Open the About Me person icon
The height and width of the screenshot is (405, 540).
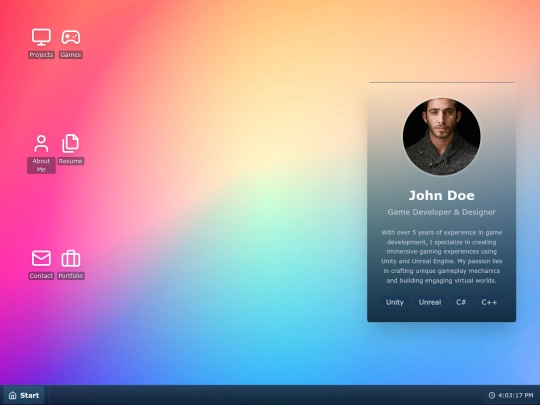[41, 143]
